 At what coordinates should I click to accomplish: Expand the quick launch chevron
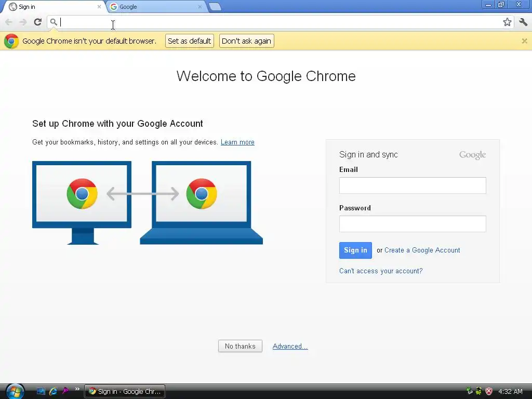[77, 389]
